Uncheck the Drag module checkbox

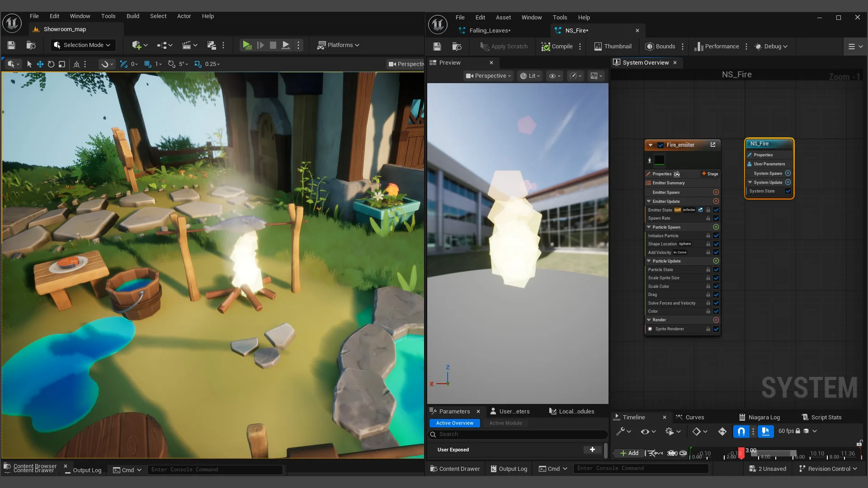pyautogui.click(x=716, y=295)
